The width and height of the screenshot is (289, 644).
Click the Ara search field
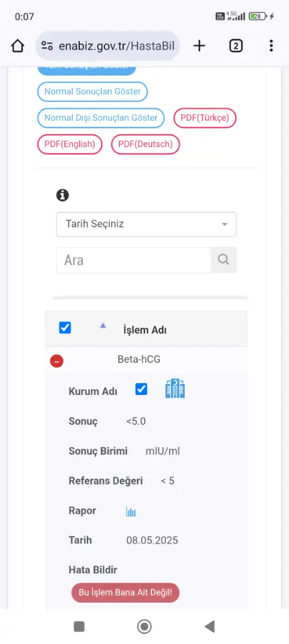[x=133, y=260]
